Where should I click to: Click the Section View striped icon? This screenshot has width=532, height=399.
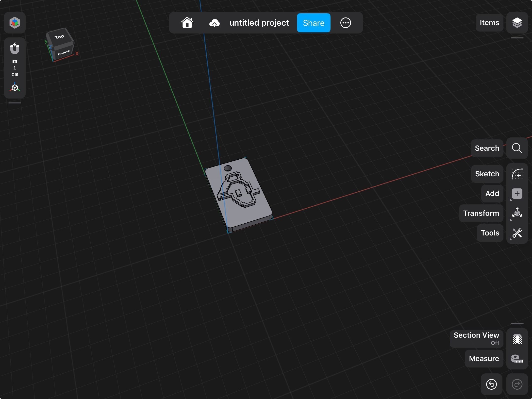(x=517, y=339)
